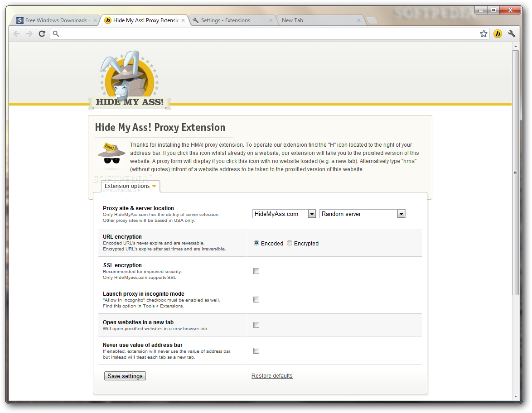This screenshot has width=532, height=413.
Task: Switch to the New Tab tab
Action: point(320,20)
